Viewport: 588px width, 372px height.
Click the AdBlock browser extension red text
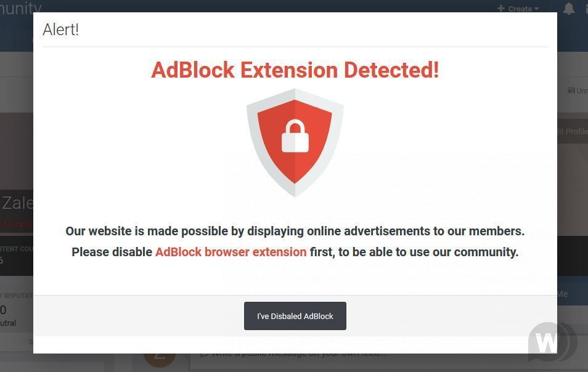[231, 252]
